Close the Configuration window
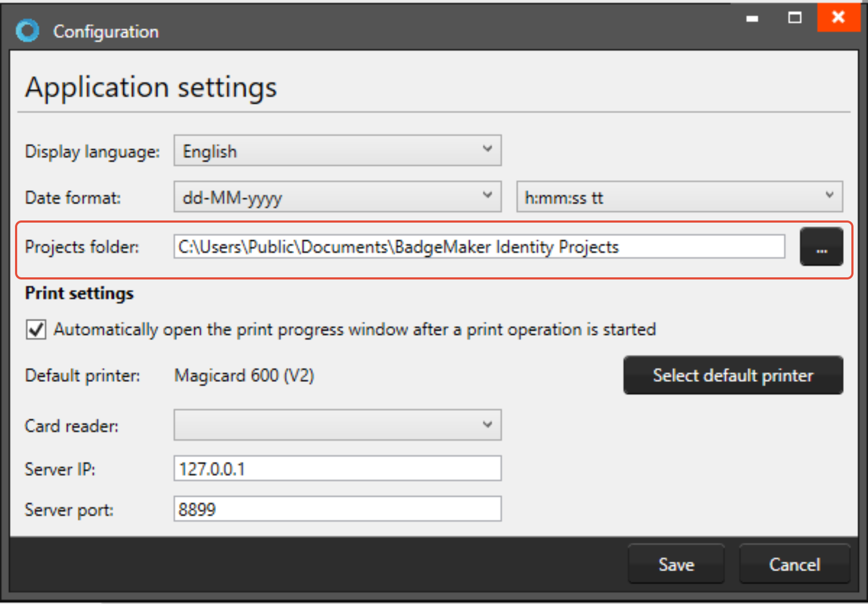This screenshot has width=868, height=604. [838, 17]
